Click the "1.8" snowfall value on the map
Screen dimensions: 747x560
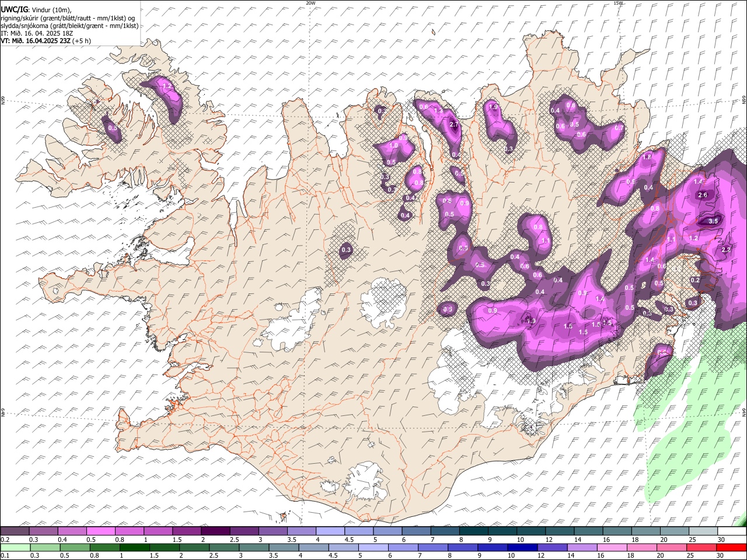pos(647,157)
